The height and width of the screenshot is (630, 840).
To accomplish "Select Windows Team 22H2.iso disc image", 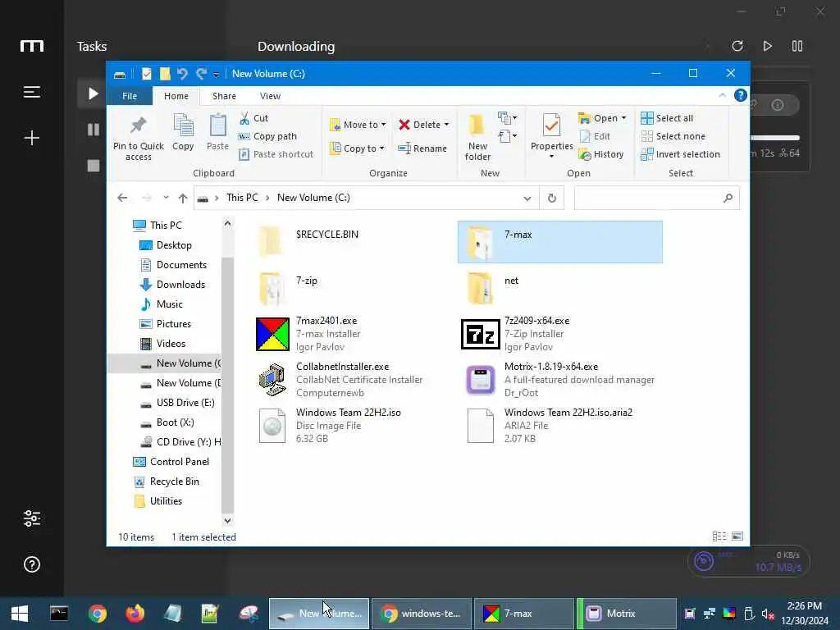I will coord(354,426).
